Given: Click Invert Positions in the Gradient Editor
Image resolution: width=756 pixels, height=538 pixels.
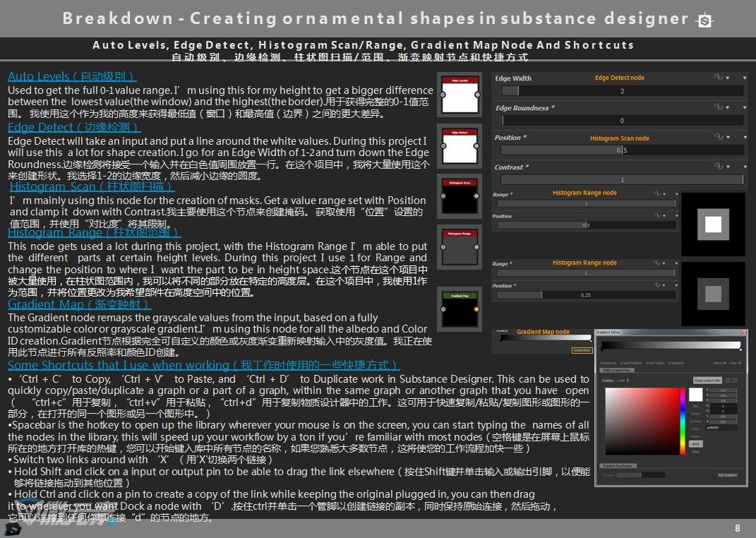Looking at the screenshot, I should tap(630, 363).
